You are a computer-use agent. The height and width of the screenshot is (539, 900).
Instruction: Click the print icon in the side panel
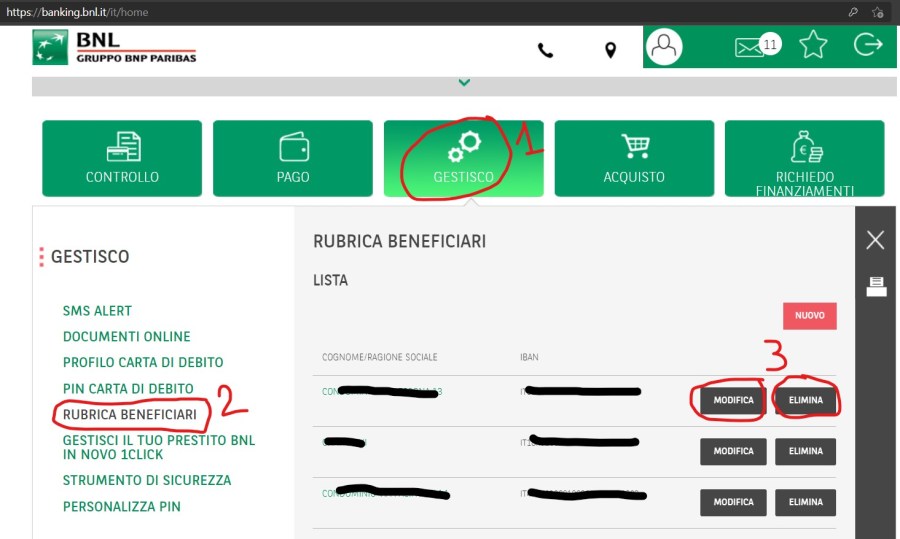pos(876,287)
